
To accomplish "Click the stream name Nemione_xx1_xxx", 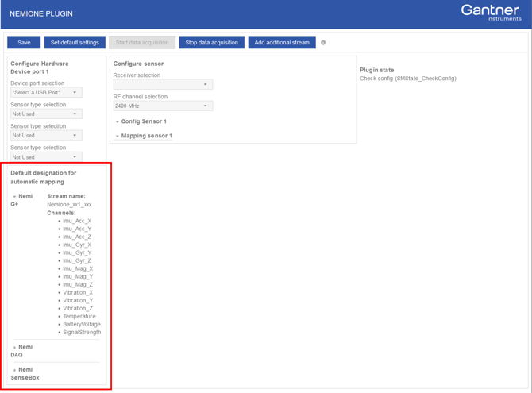I will tap(69, 204).
